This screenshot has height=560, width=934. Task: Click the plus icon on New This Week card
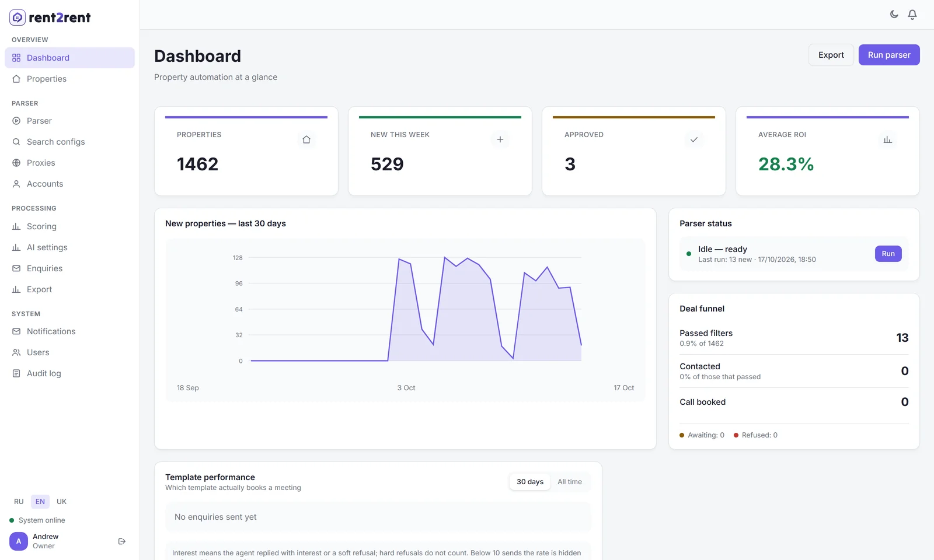(500, 139)
